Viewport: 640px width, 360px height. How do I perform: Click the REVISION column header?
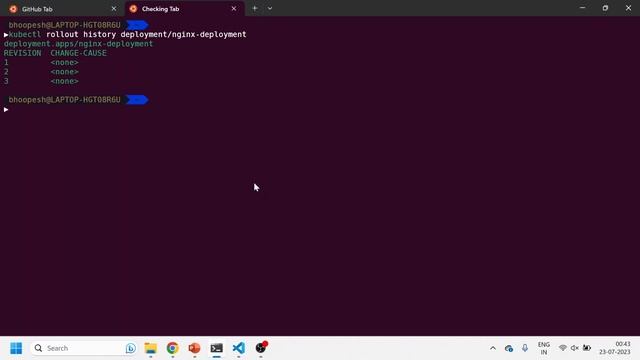pyautogui.click(x=22, y=53)
